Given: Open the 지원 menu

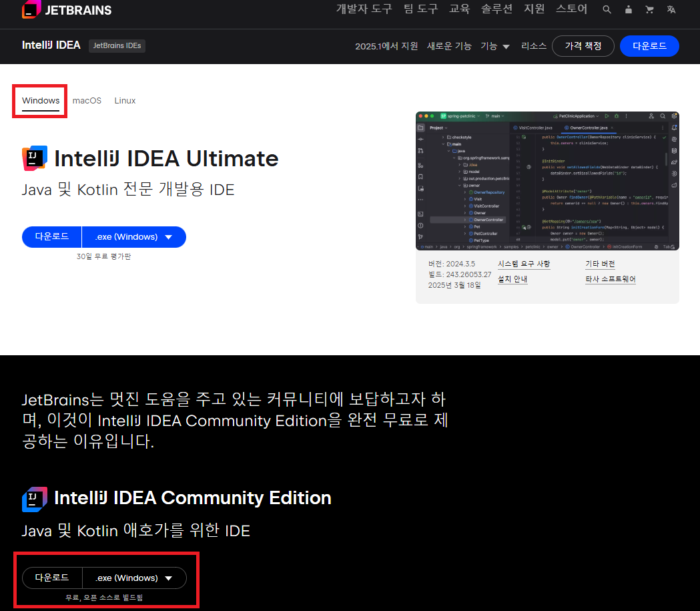Looking at the screenshot, I should [x=534, y=9].
